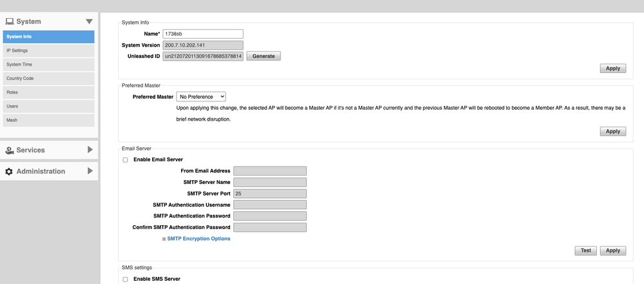Expand SMTP Encryption Options plus icon
Image resolution: width=644 pixels, height=284 pixels.
point(164,239)
